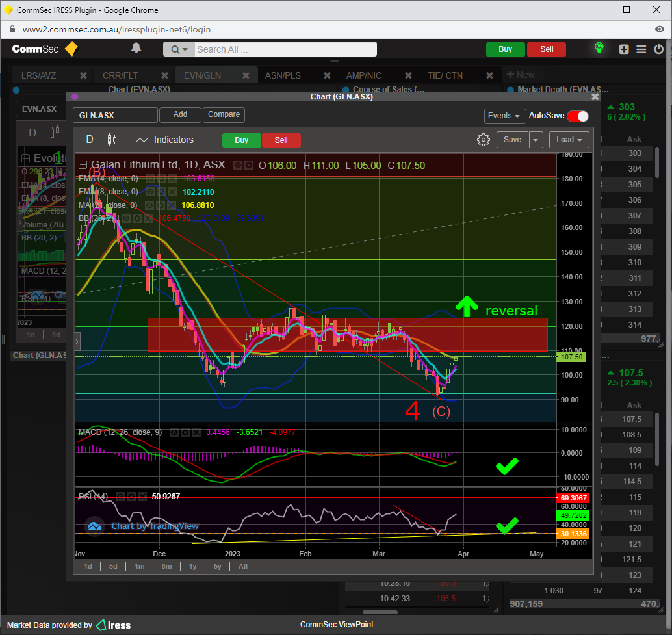Remove the EMA (4, close, 0) indicator
The image size is (672, 635).
(172, 179)
